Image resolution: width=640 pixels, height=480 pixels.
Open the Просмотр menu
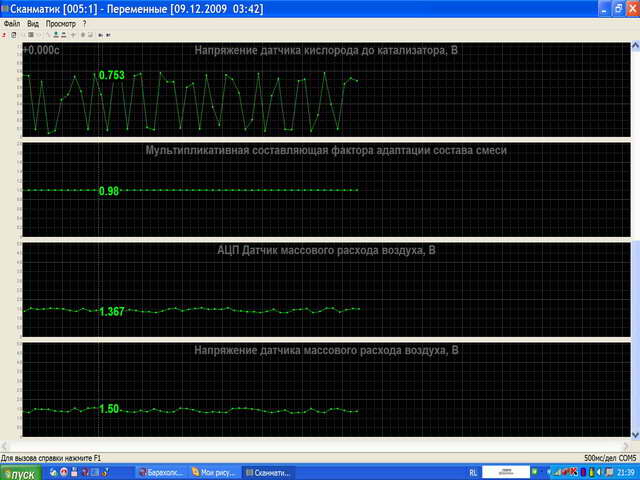61,23
